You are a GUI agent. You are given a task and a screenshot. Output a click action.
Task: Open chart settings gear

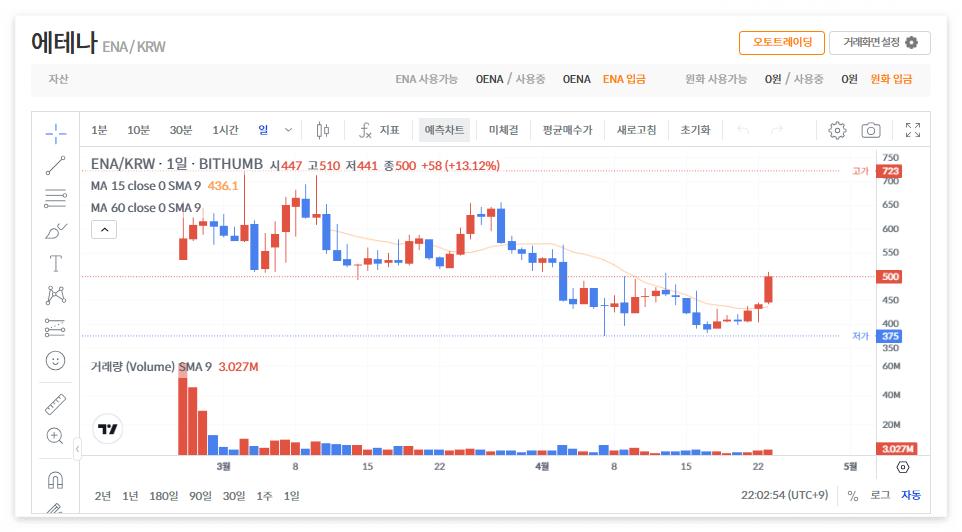pos(837,130)
